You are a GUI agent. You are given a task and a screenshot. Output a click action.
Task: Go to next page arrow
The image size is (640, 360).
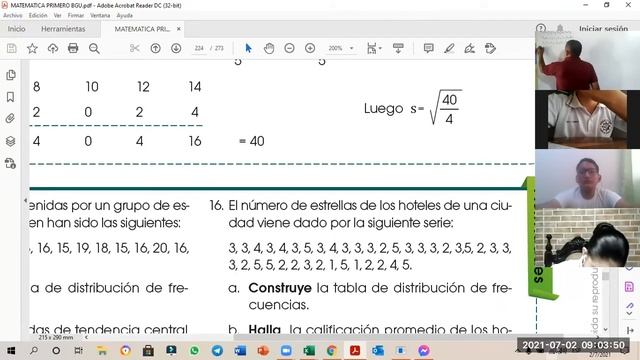176,49
